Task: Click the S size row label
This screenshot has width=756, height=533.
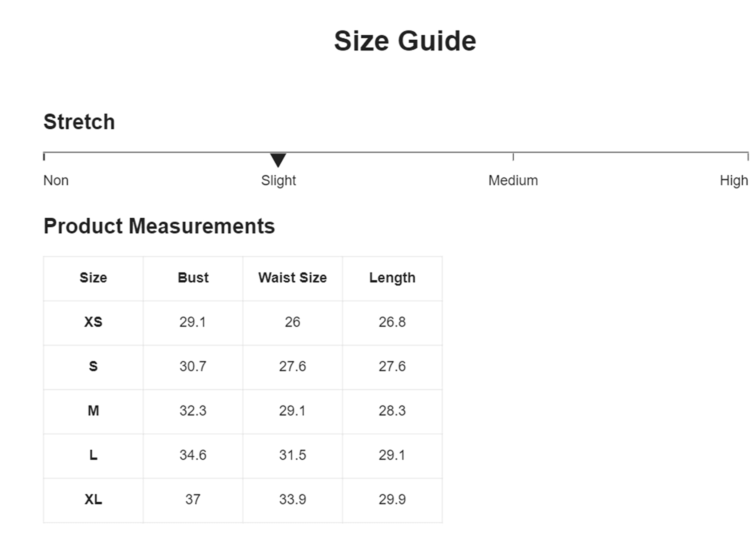Action: [93, 366]
